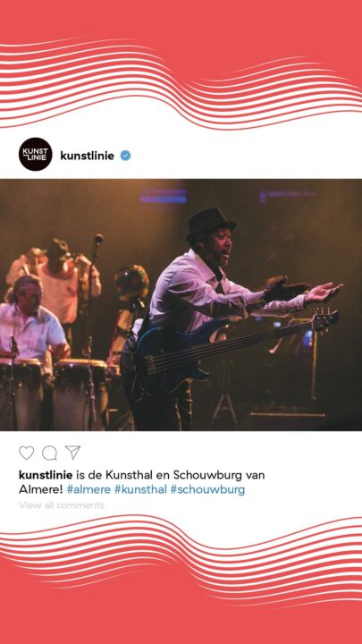Open kunstlinie username beside the avatar

(x=87, y=156)
